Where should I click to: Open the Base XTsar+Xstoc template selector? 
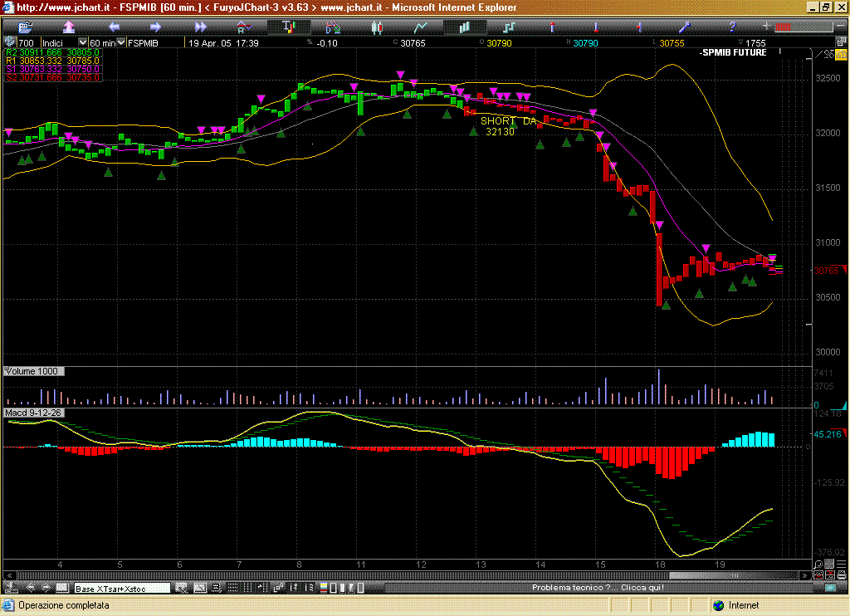coord(122,589)
